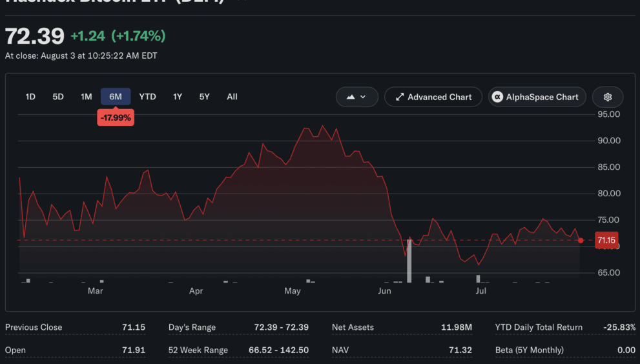
Task: Click the NAV value 71.32
Action: (460, 350)
